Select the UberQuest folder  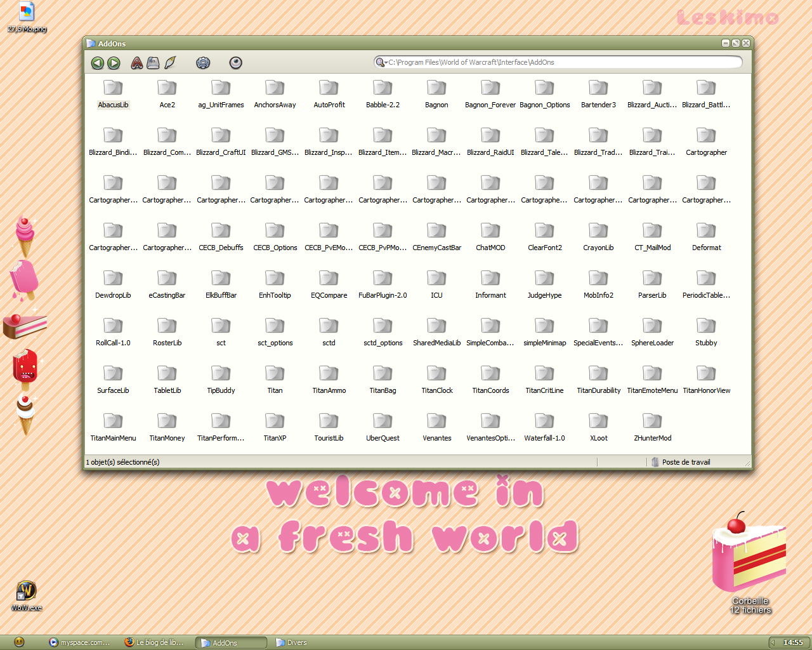pos(383,428)
